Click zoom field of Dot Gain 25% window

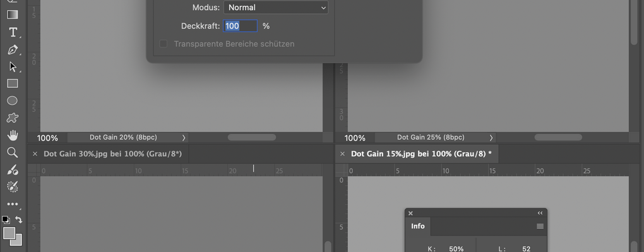(x=355, y=138)
